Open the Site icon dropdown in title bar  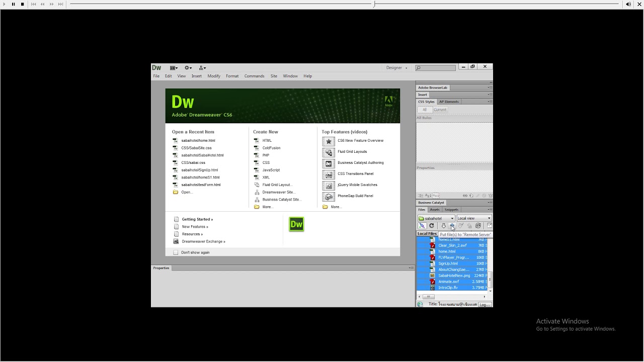pos(202,68)
